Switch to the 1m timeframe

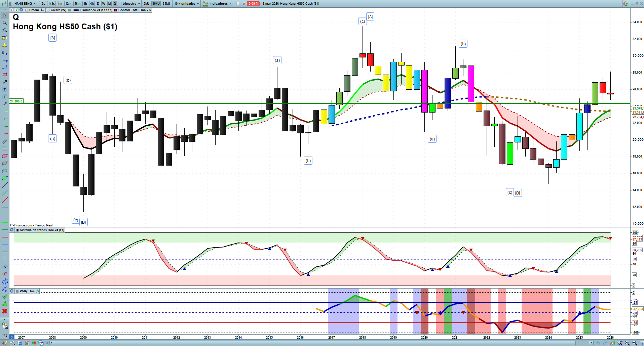[60, 4]
